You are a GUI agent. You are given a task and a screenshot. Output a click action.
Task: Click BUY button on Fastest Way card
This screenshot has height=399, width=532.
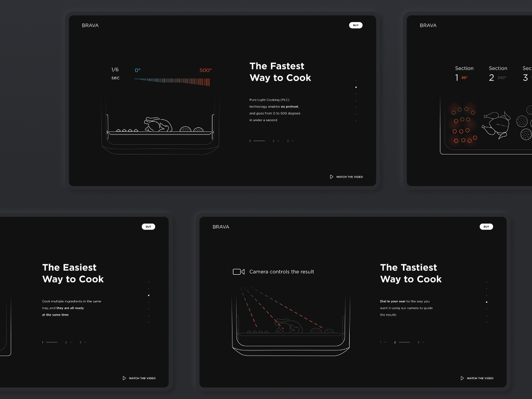[x=355, y=25]
